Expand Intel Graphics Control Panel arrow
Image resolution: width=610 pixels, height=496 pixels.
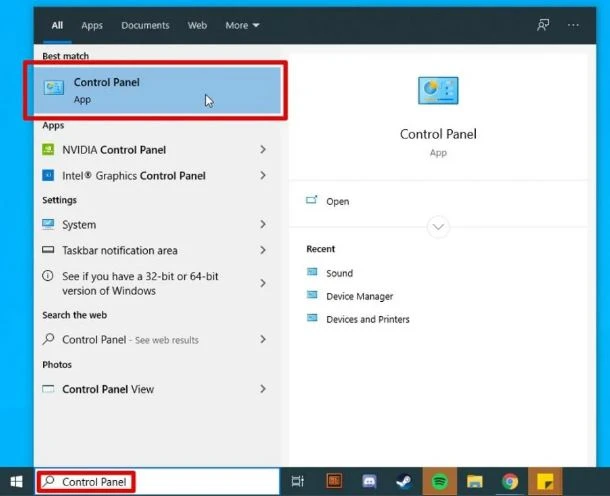[263, 175]
